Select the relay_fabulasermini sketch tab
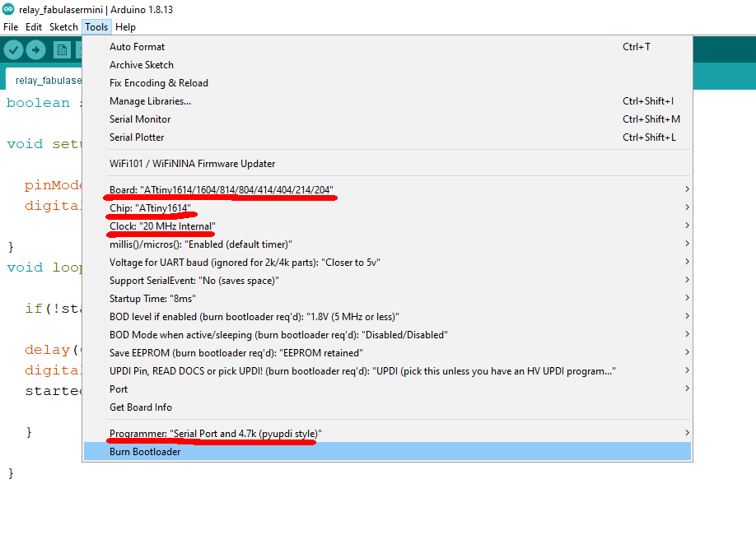The image size is (756, 535). pos(48,81)
